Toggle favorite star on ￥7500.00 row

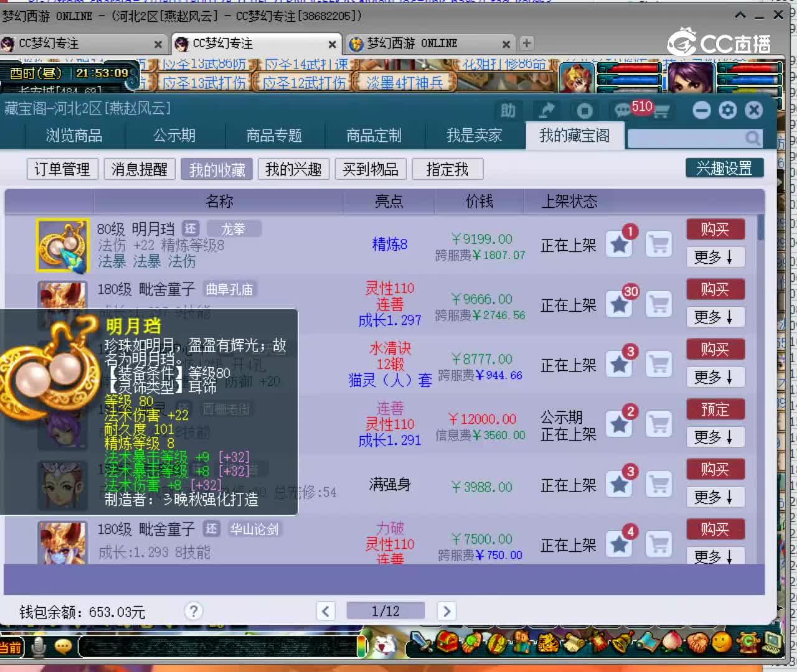(619, 544)
